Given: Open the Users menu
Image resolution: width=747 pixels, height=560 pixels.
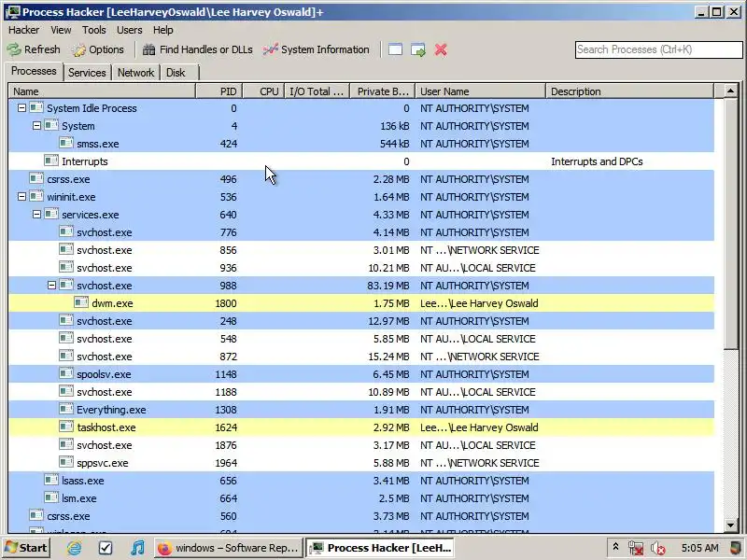Looking at the screenshot, I should coord(130,30).
